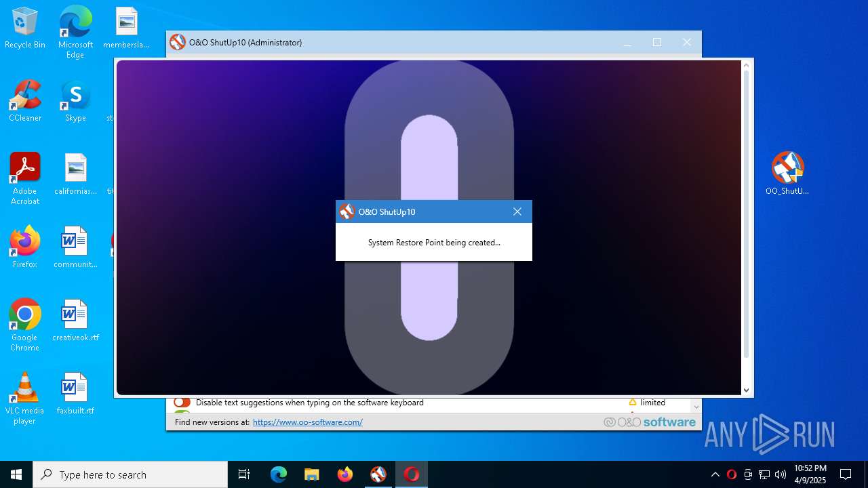The image size is (868, 488).
Task: Launch Microsoft Edge from the desktop
Action: pos(75,32)
